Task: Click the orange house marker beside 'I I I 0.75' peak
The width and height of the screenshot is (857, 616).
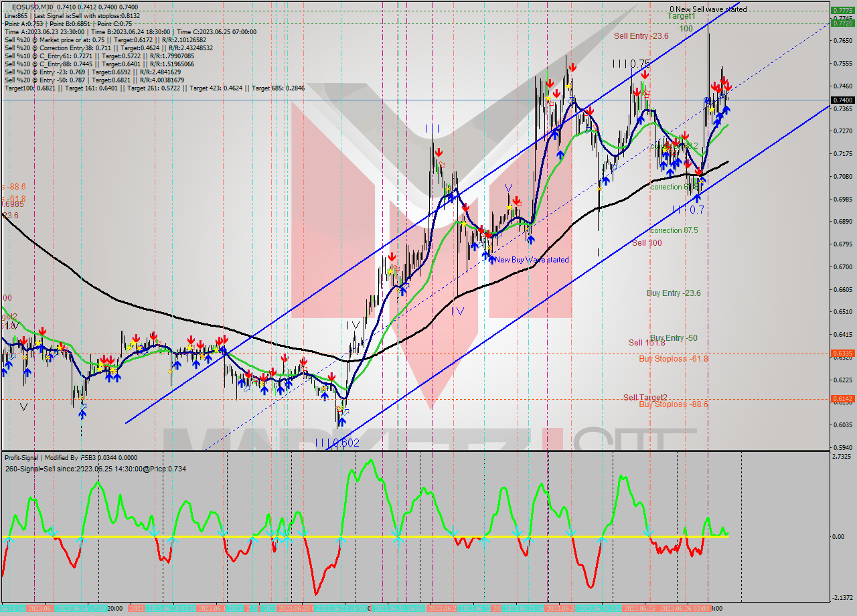Action: 647,94
